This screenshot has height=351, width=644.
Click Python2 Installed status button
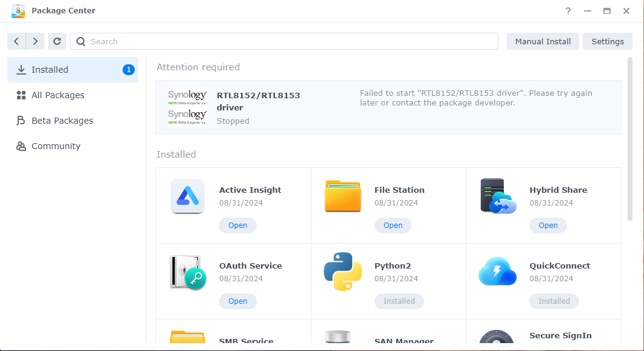[x=399, y=301]
